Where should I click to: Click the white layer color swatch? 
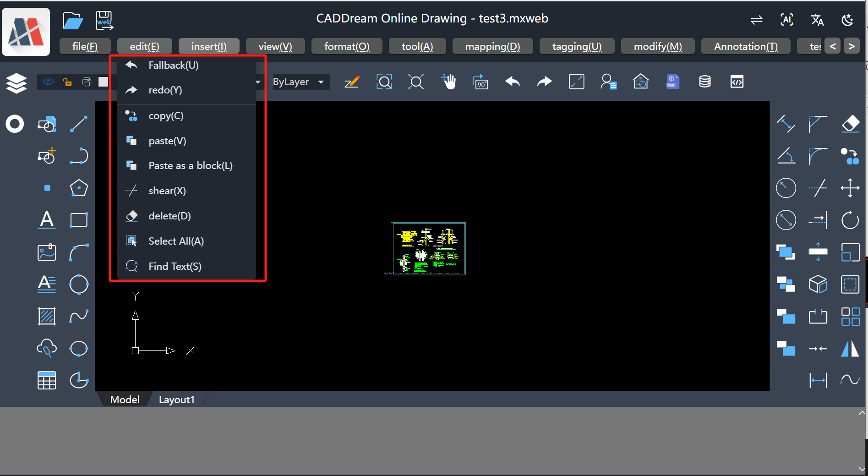click(x=104, y=82)
